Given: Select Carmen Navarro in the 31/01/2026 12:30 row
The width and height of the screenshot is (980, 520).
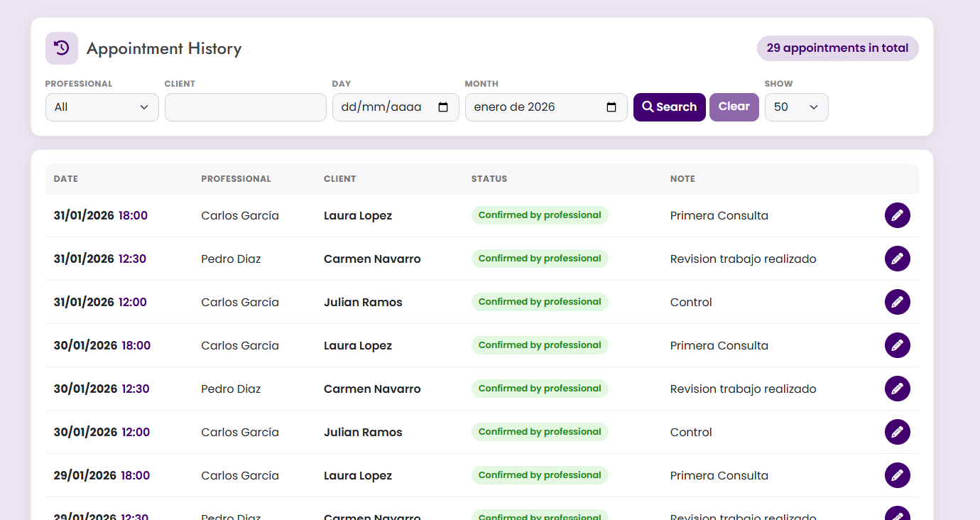Looking at the screenshot, I should [372, 259].
